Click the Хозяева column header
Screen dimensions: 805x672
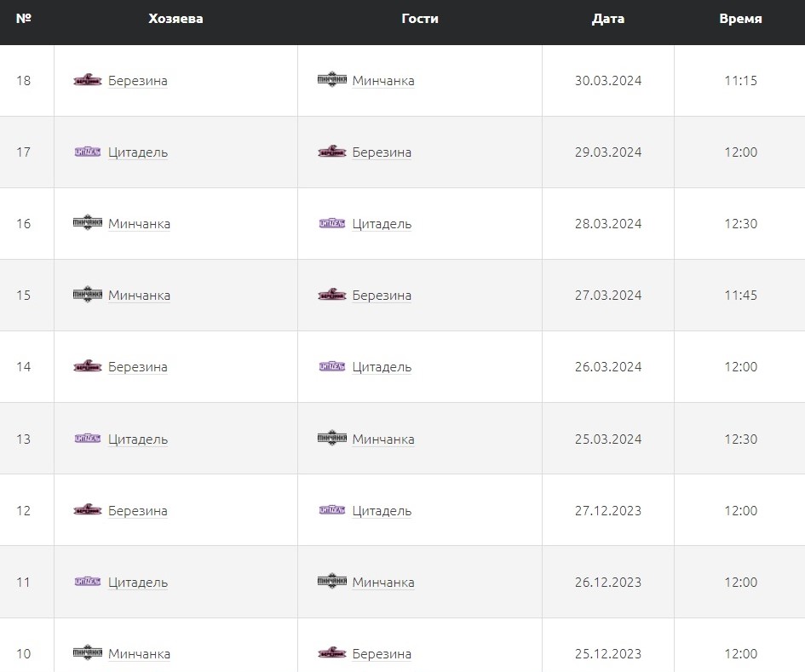175,19
